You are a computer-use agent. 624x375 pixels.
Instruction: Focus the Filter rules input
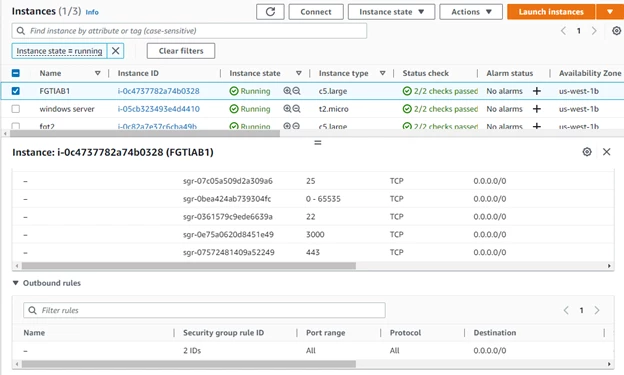tap(204, 310)
